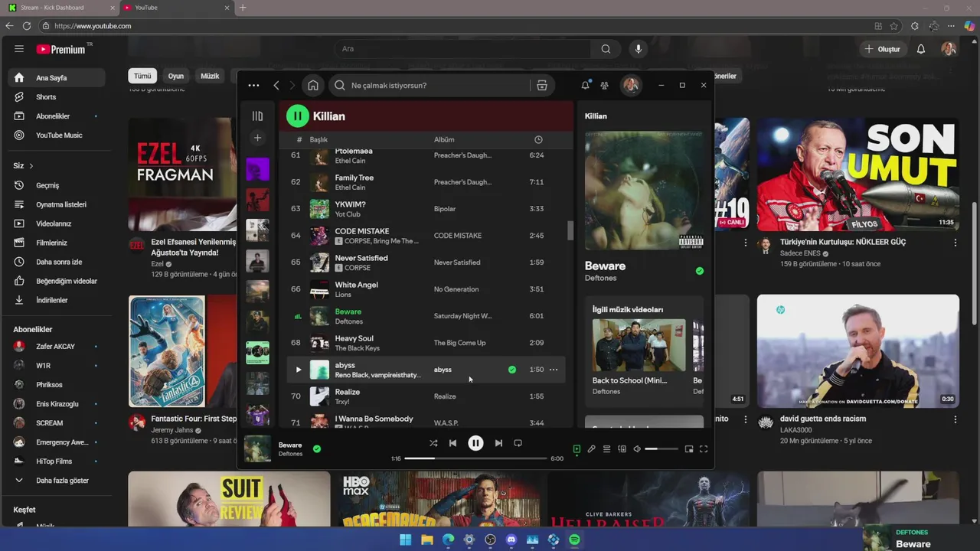This screenshot has height=551, width=980.
Task: Open Deftones artist under Beware in right panel
Action: click(600, 279)
